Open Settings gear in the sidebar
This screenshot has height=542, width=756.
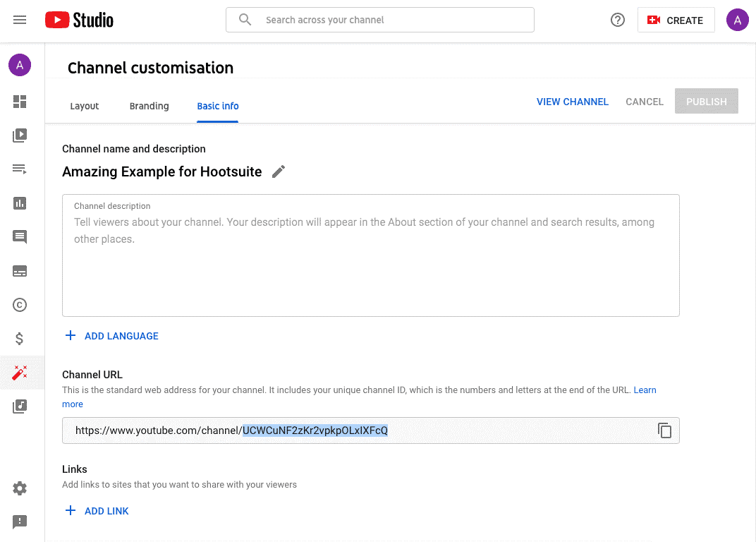pos(20,488)
